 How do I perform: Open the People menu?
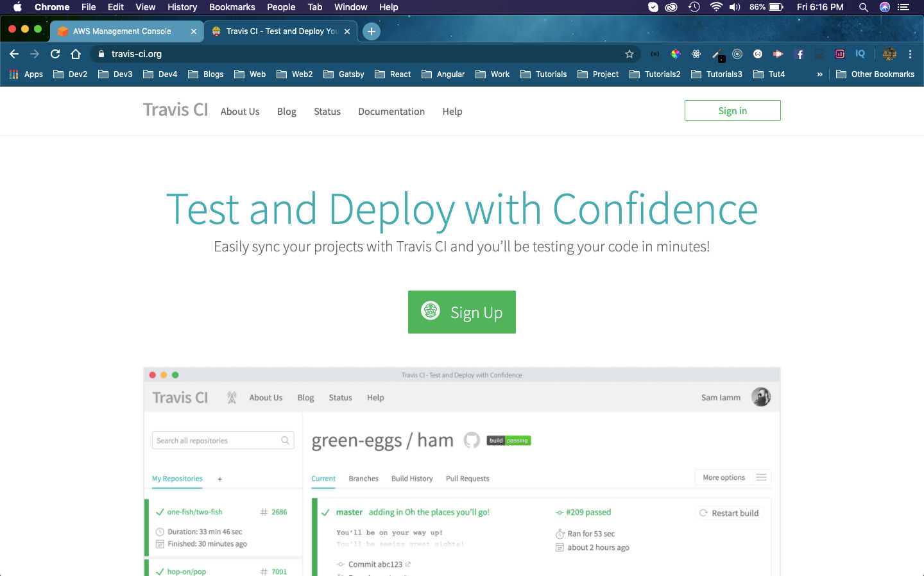(x=281, y=7)
